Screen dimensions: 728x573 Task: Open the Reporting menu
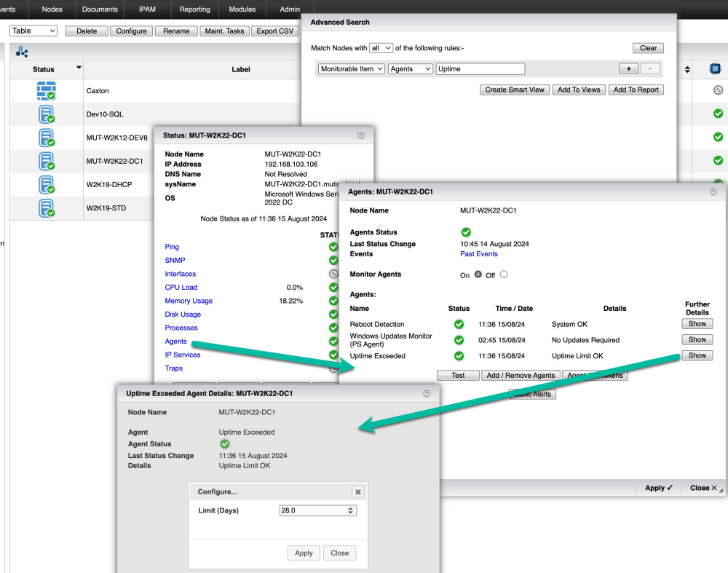[194, 9]
